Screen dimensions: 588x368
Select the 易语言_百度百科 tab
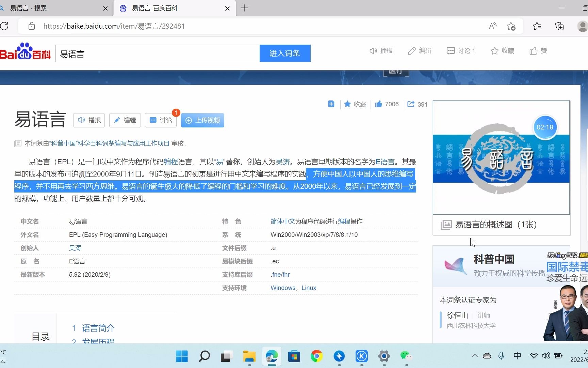tap(174, 8)
